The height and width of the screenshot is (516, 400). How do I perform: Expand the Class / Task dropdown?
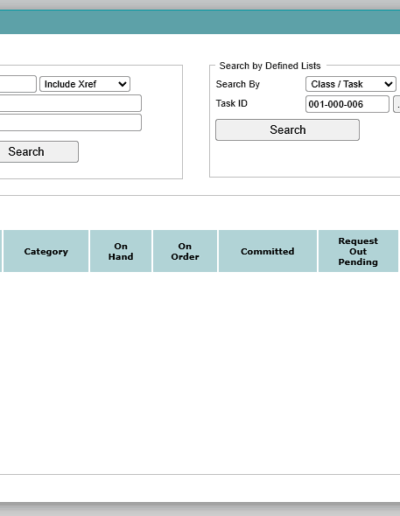351,84
